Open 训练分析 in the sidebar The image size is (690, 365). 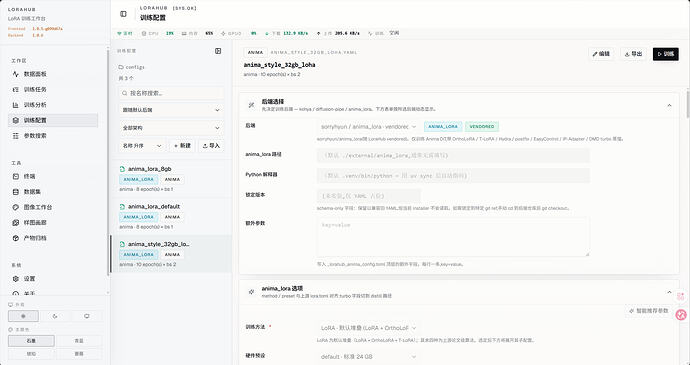pos(53,105)
